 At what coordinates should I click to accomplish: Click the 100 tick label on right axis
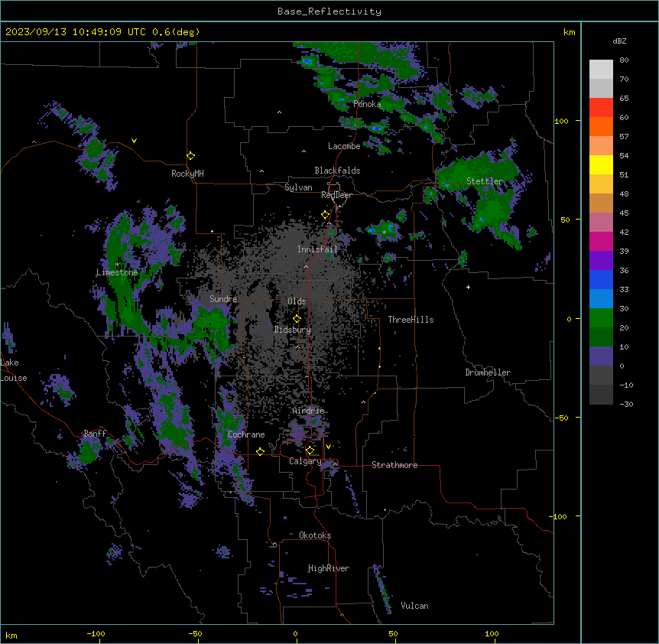(561, 121)
